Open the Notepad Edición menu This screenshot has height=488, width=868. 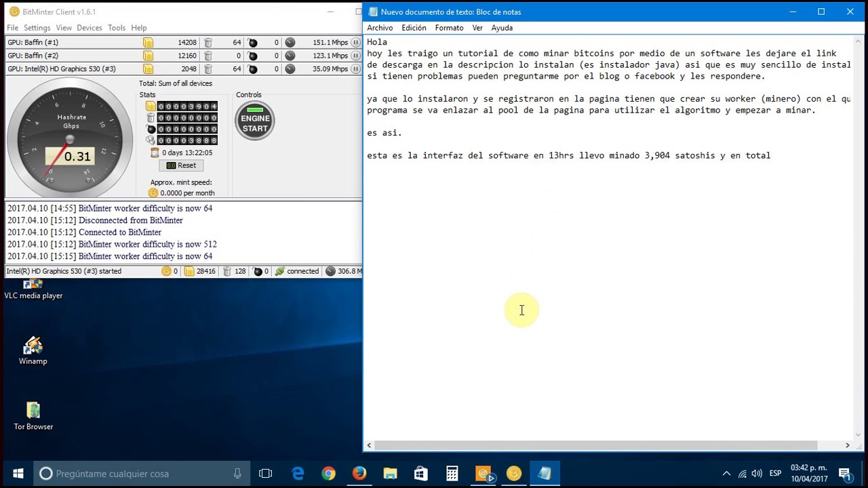click(x=414, y=28)
